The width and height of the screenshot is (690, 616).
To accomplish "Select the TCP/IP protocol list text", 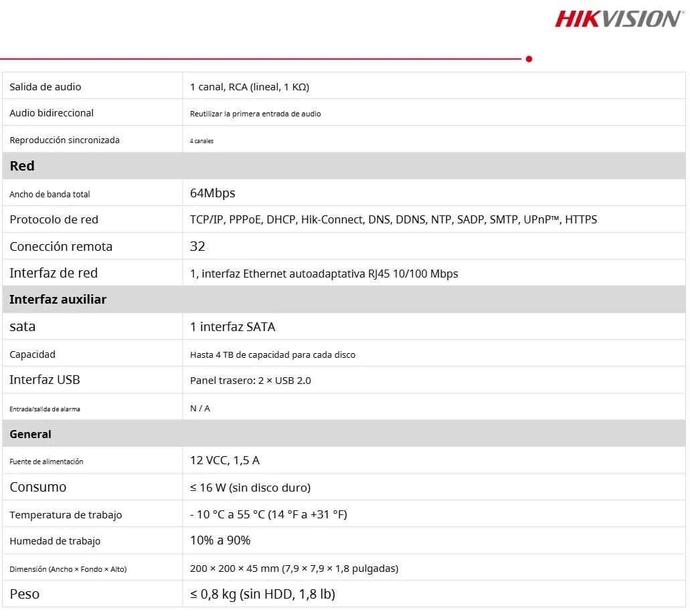I will (393, 219).
